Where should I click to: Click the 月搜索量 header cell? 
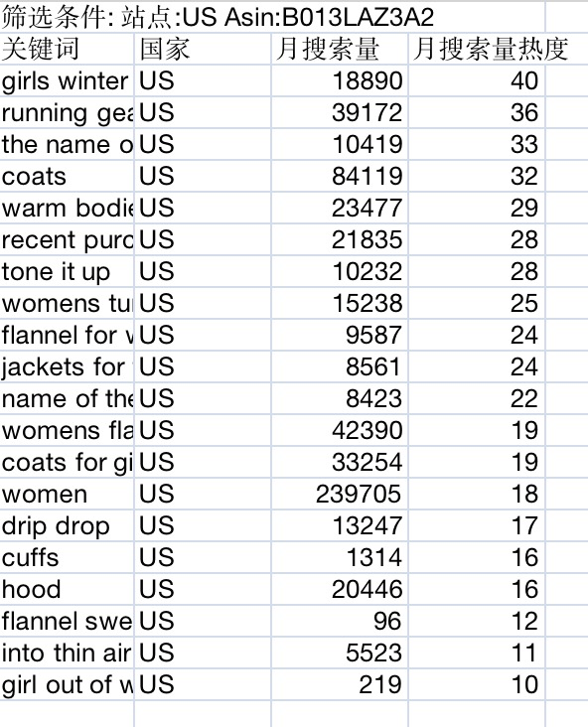click(x=340, y=49)
